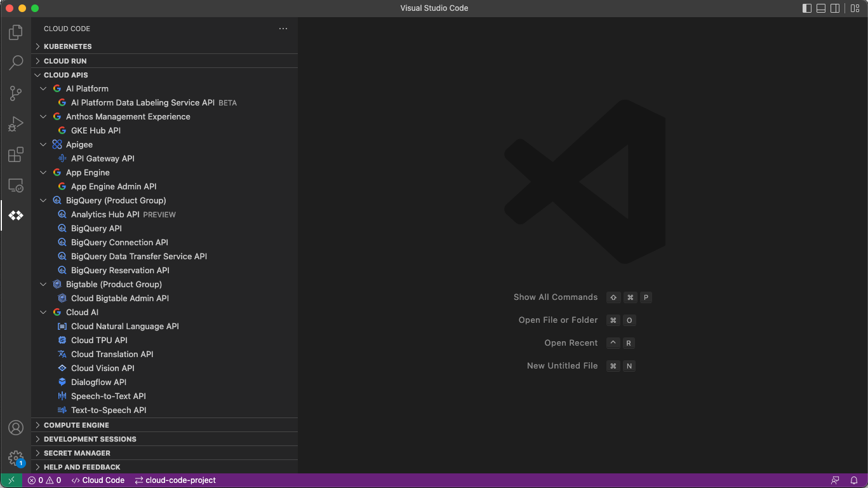The height and width of the screenshot is (488, 868).
Task: Select Analytics Hub API preview item
Action: tap(164, 214)
